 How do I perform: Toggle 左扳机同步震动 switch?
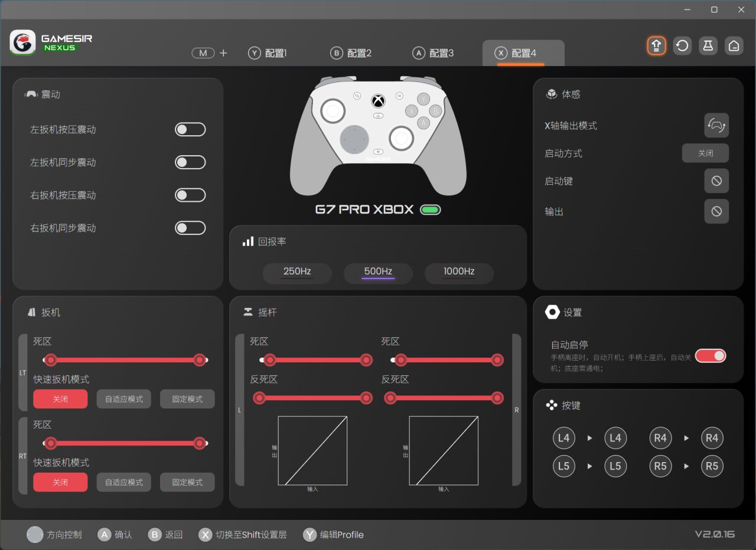[x=190, y=162]
